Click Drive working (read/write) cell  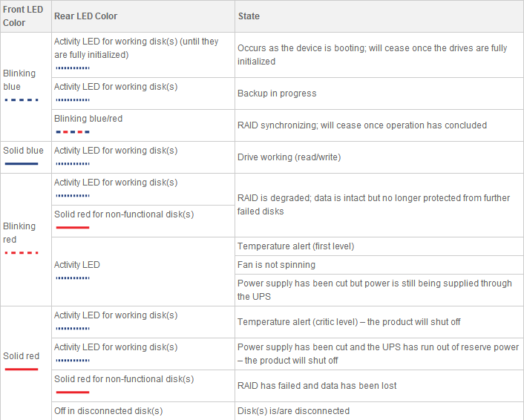(379, 157)
